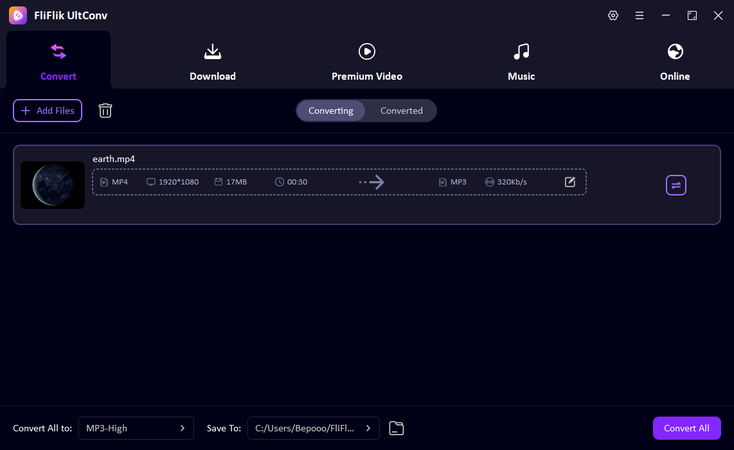
Task: Open the Convert tab
Action: tap(59, 61)
